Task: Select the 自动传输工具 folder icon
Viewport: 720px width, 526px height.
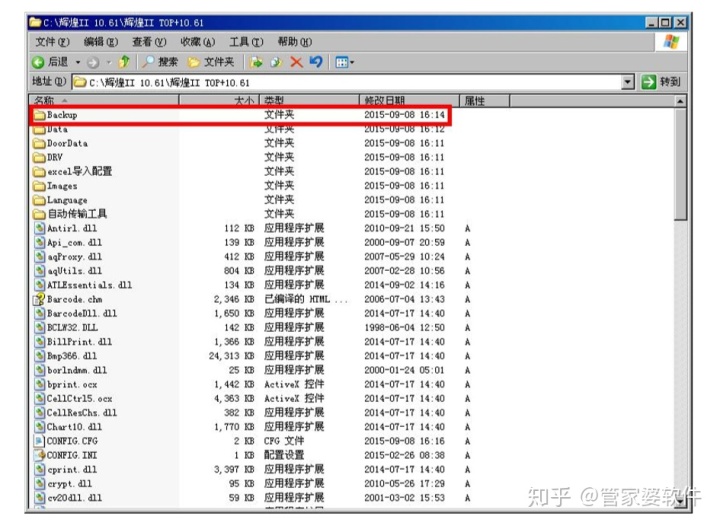Action: 40,214
